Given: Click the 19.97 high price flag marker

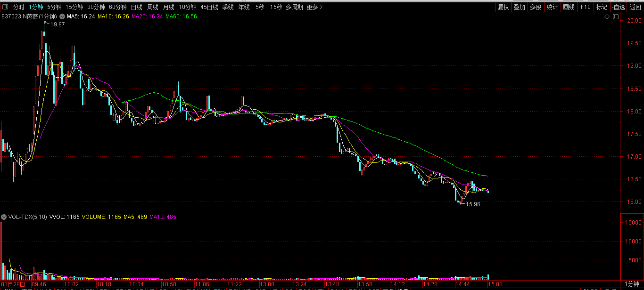Looking at the screenshot, I should 57,24.
